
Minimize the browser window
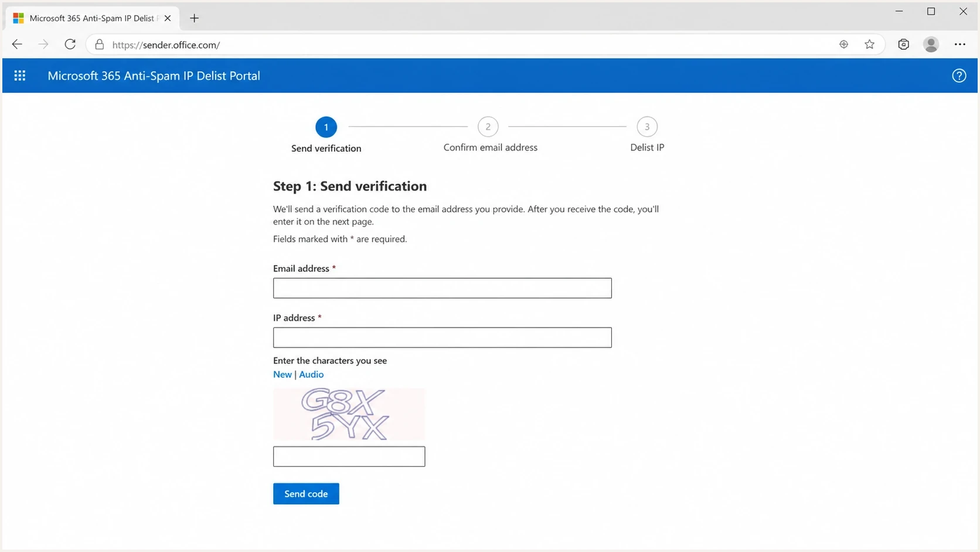[899, 11]
